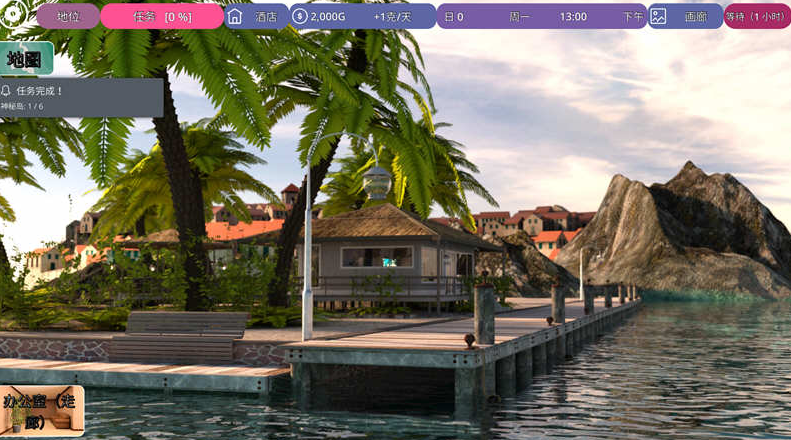
Task: Open the 任务 quest progress tab
Action: coord(162,16)
